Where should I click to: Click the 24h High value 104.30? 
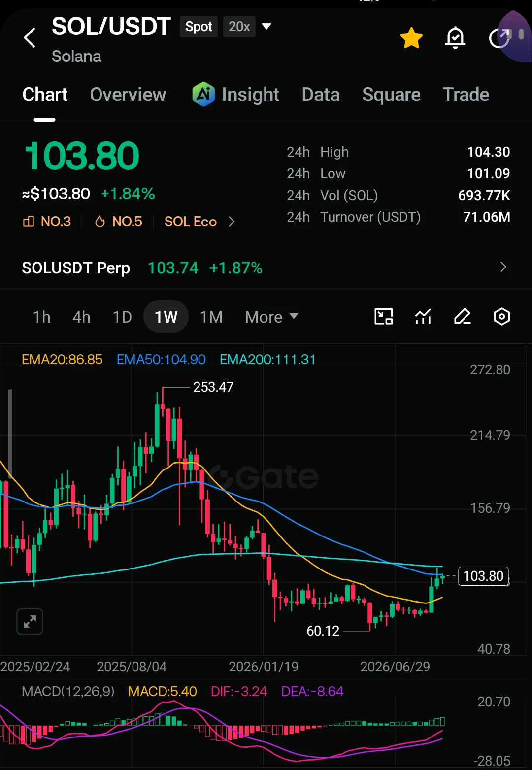(488, 152)
